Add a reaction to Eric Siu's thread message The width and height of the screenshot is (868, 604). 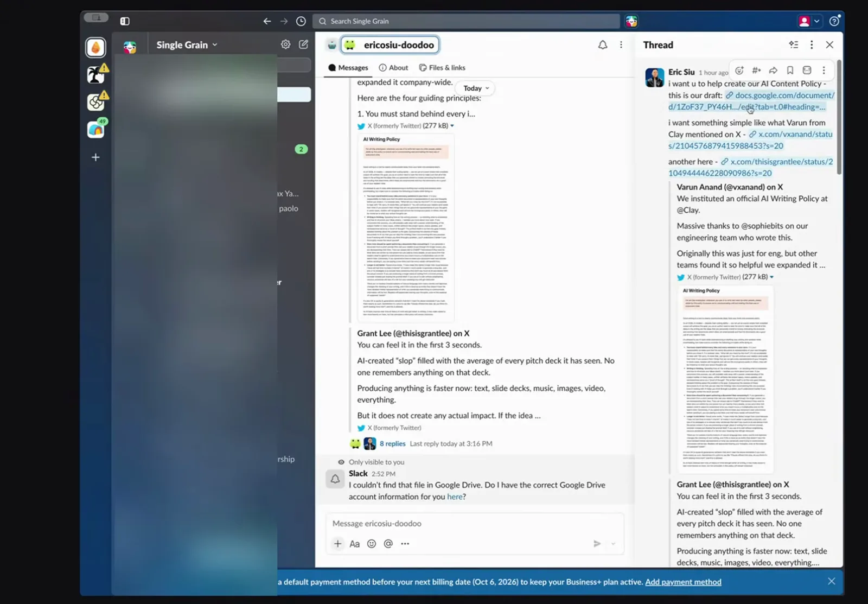[x=739, y=70]
